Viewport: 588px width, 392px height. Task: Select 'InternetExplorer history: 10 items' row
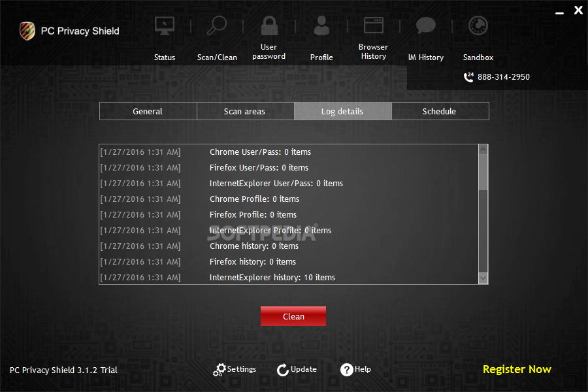[289, 277]
